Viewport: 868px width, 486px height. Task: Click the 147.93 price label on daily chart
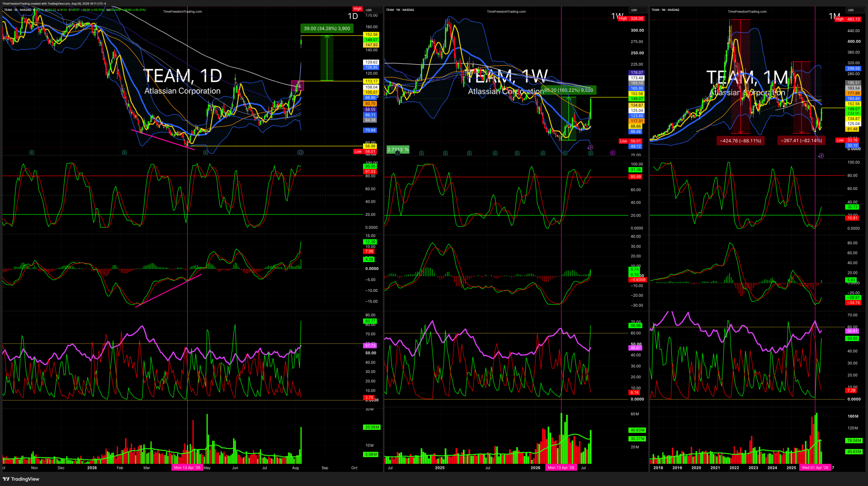371,45
